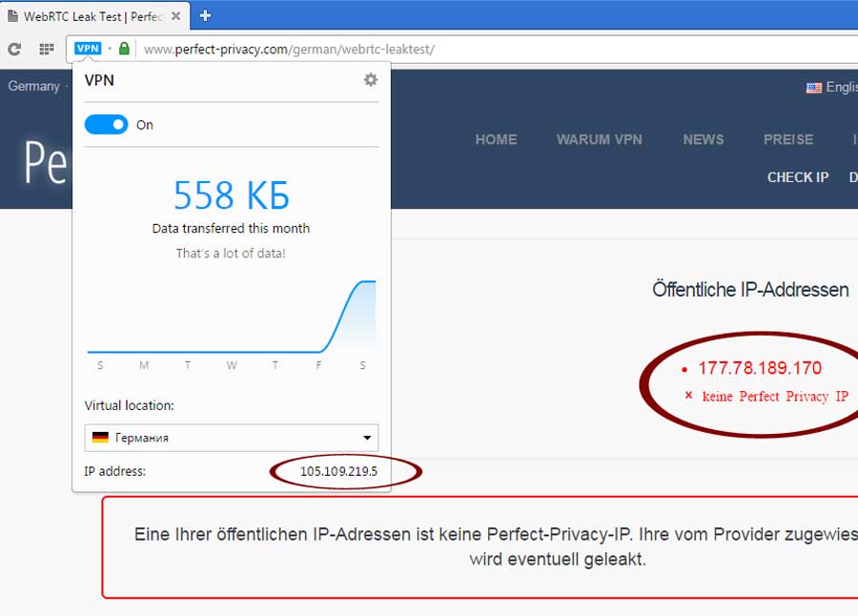Click the VPN IP address 105.109.219.5
Screen dimensions: 858x616
(x=338, y=471)
